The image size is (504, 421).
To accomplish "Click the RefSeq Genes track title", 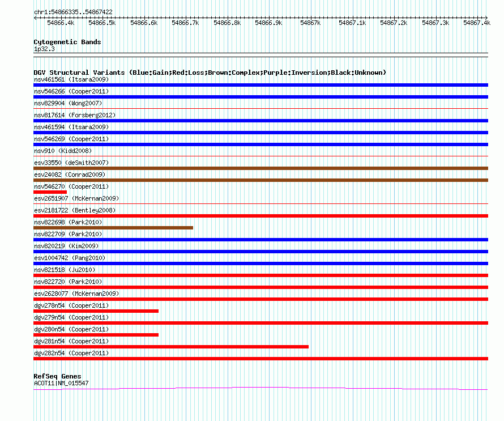I will pyautogui.click(x=57, y=376).
